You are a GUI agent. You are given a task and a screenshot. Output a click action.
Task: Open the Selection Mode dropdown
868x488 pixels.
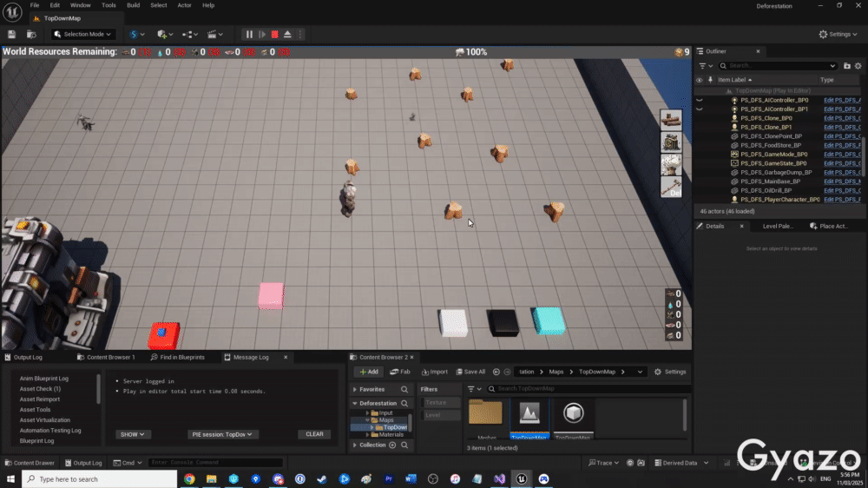(83, 34)
